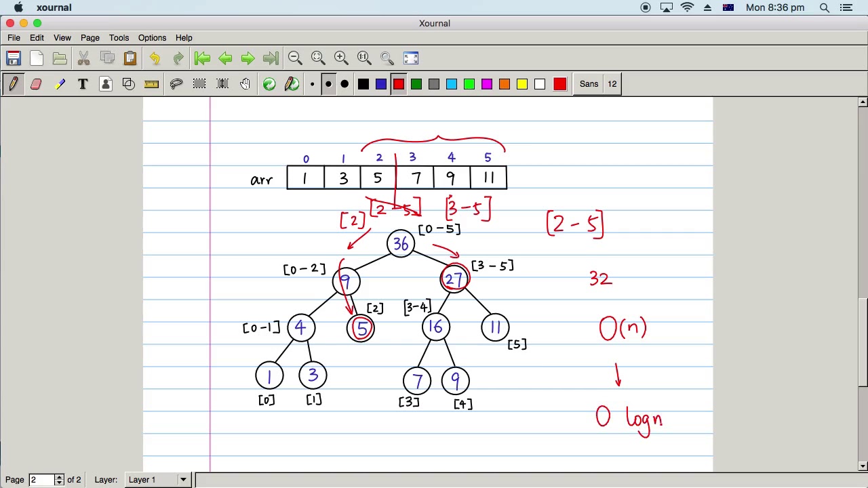Jump to the last page
This screenshot has height=488, width=868.
[271, 58]
